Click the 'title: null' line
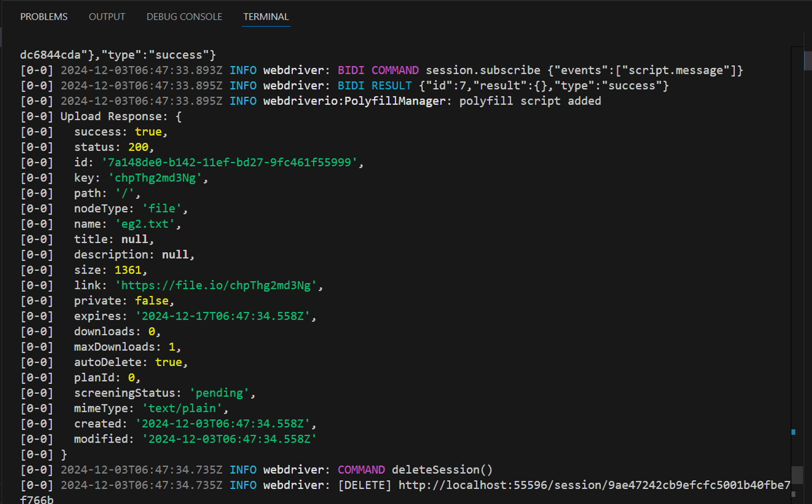The image size is (812, 504). pyautogui.click(x=114, y=240)
